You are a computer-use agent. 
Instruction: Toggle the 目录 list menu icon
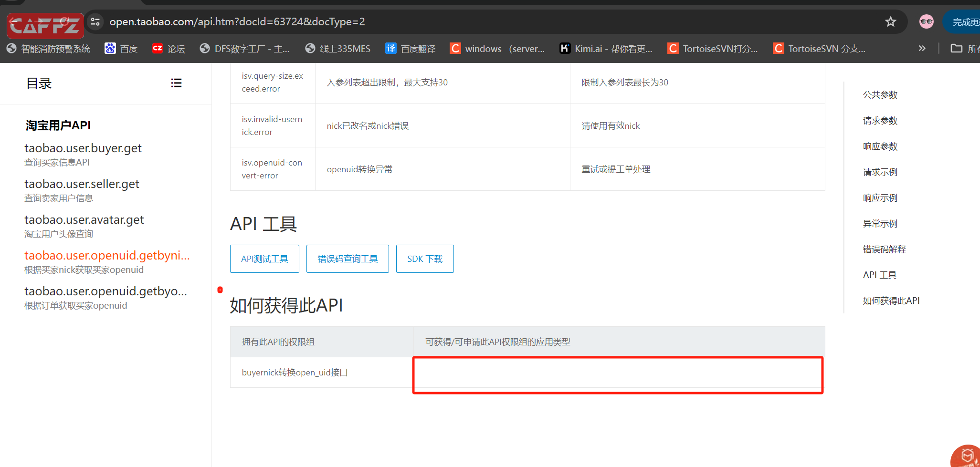click(176, 83)
